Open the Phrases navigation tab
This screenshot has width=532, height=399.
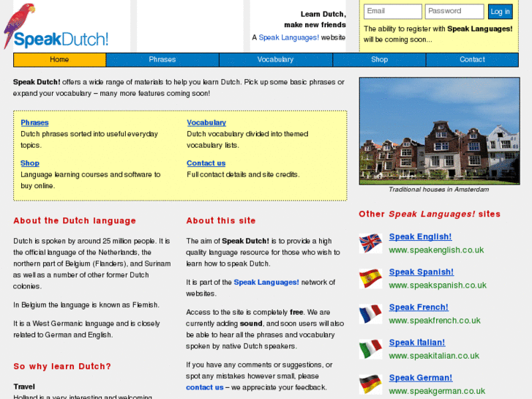pos(162,60)
